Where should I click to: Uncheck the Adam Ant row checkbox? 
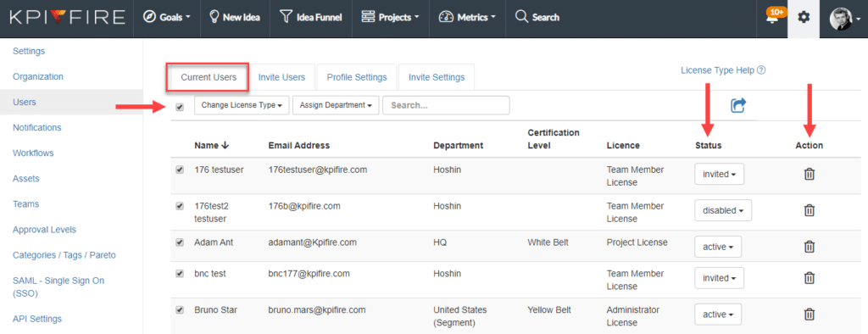[x=180, y=242]
